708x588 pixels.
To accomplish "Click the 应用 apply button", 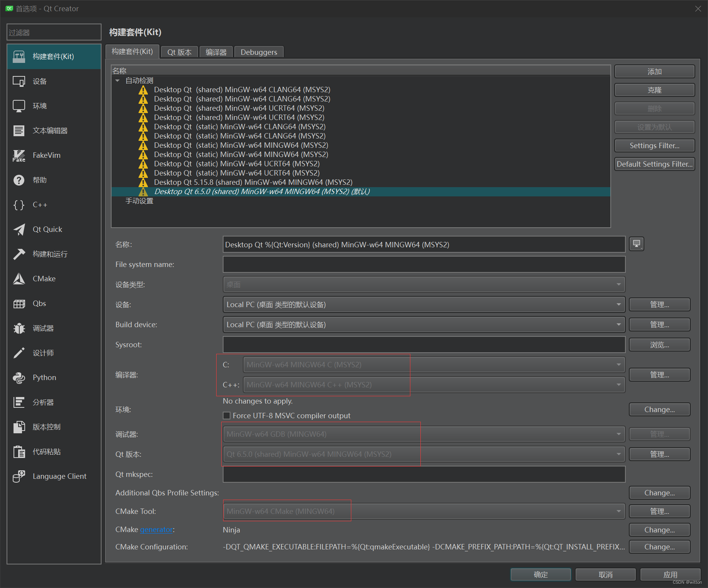I will click(x=671, y=574).
